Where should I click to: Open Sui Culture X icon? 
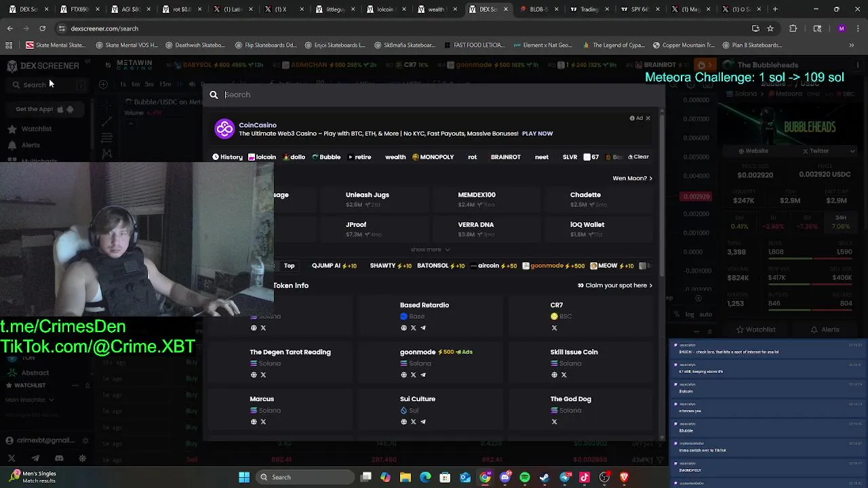[x=413, y=422]
